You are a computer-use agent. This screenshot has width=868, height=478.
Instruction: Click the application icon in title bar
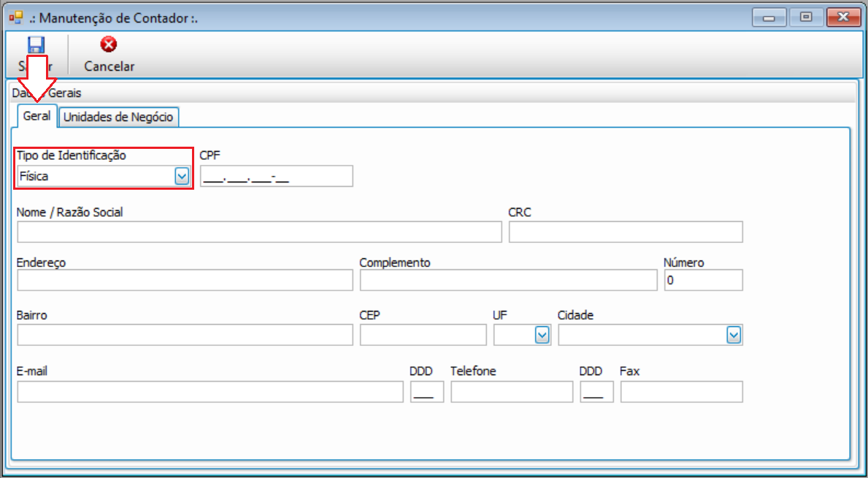pyautogui.click(x=15, y=18)
